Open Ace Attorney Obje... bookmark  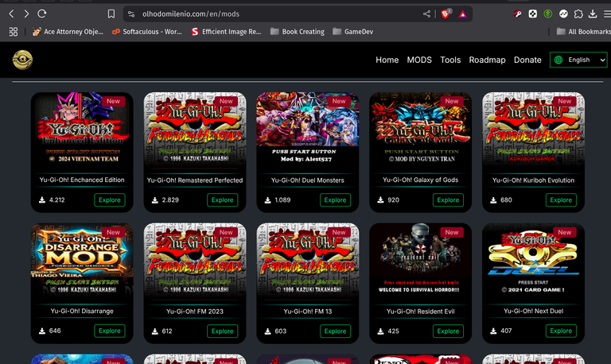(68, 32)
